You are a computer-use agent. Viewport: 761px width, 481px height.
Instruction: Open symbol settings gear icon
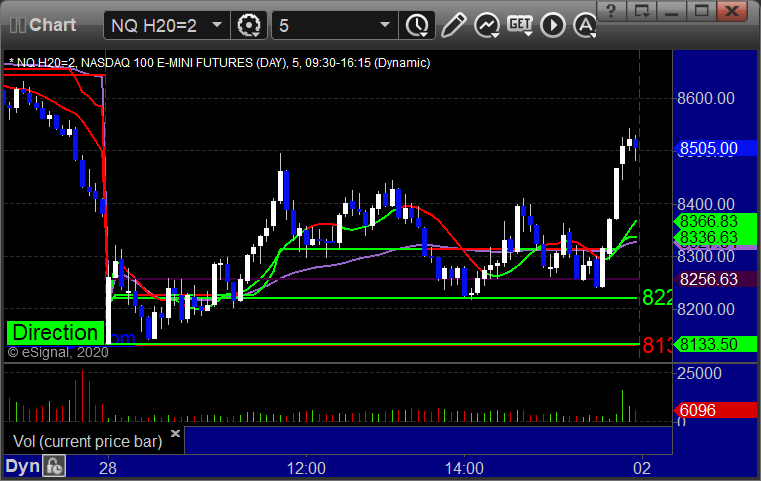(250, 24)
